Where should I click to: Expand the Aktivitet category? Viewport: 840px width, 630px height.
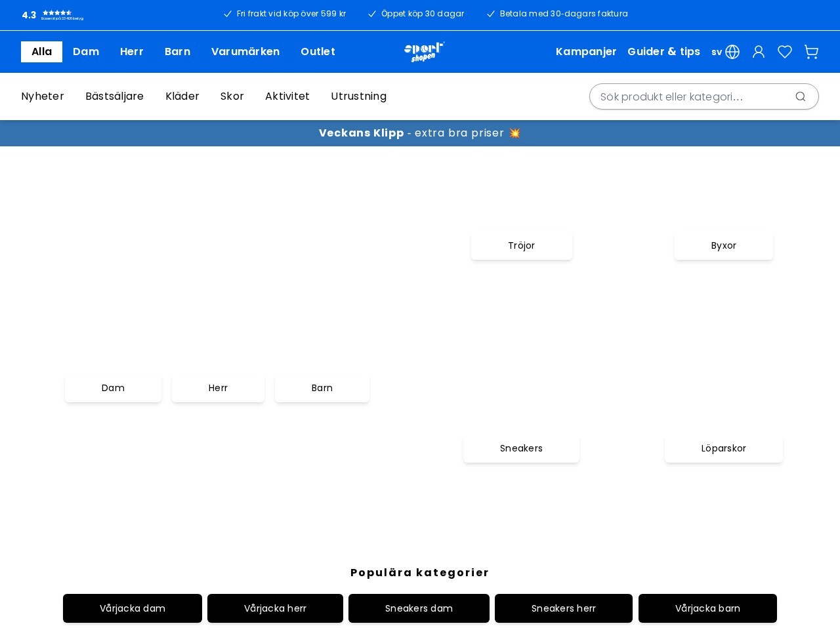click(287, 96)
